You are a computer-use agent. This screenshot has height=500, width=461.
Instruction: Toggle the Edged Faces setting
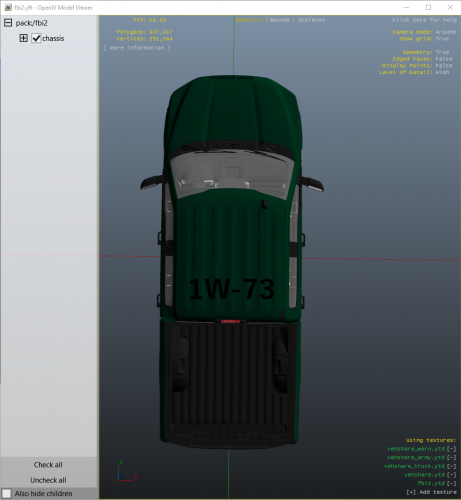[x=444, y=59]
